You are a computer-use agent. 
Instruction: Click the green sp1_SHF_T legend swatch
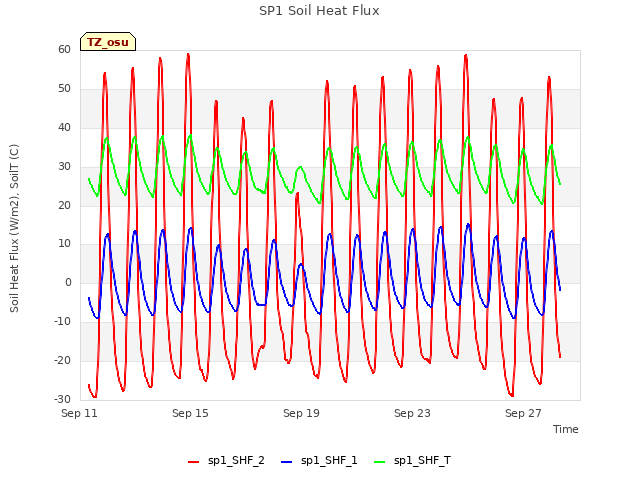coord(380,462)
